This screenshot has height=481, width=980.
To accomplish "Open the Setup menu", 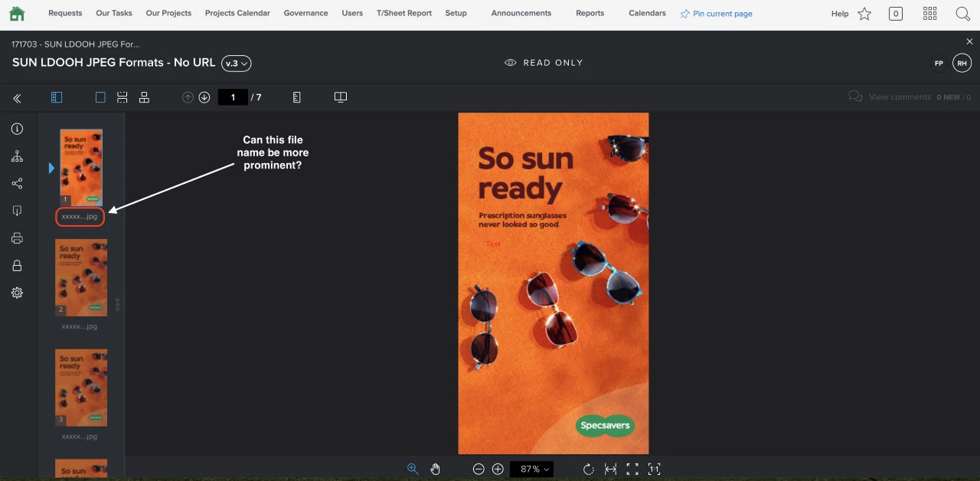I will pyautogui.click(x=456, y=13).
